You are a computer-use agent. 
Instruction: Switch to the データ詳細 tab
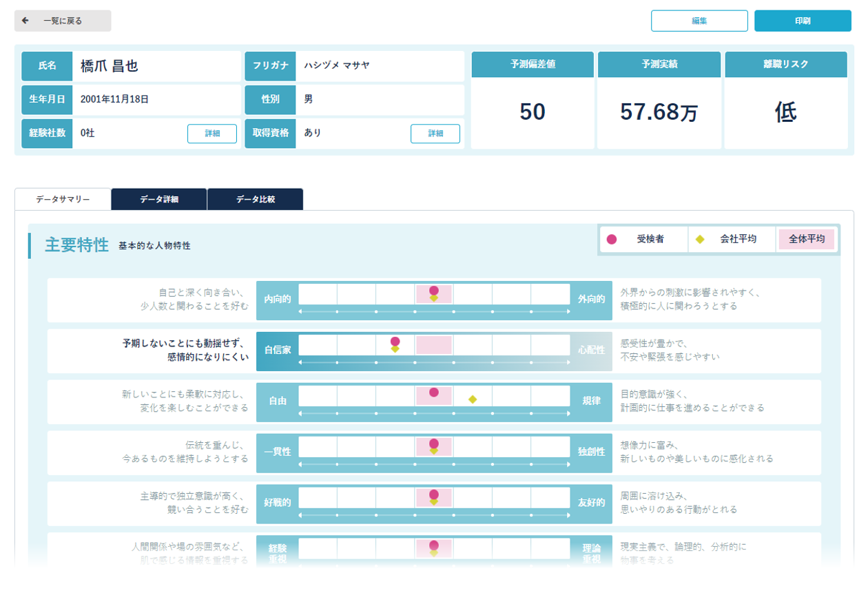tap(159, 199)
